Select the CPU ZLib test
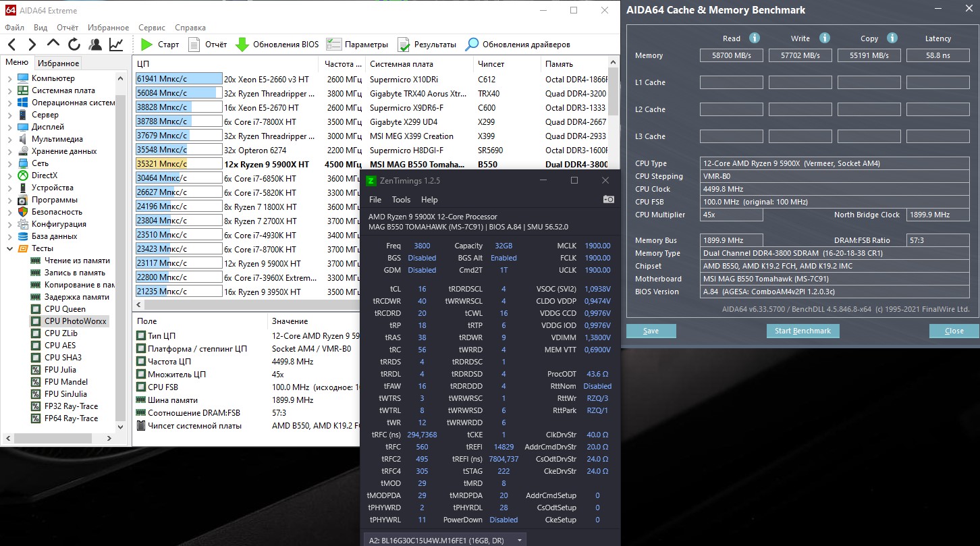 [61, 333]
